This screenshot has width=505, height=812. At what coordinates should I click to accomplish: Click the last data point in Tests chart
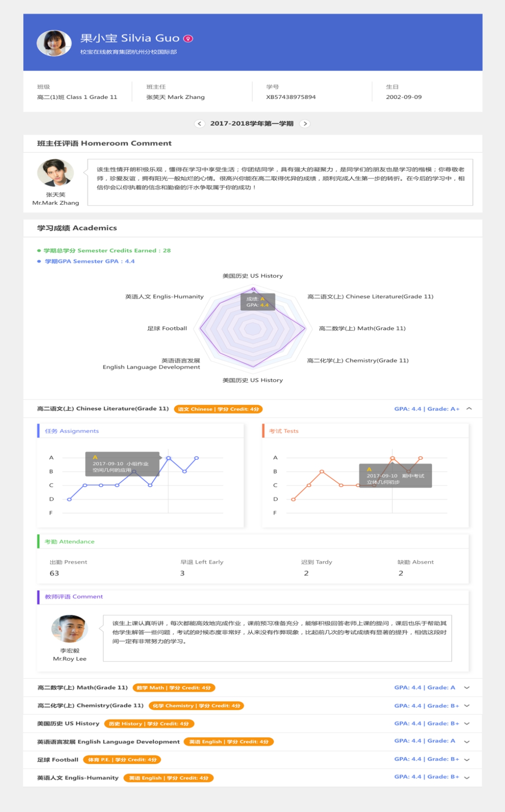(420, 458)
